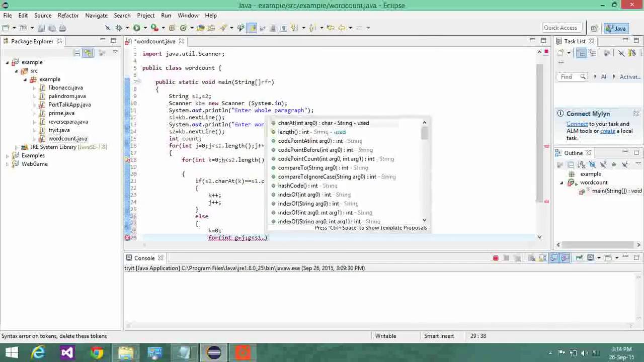Click the New Task icon in Task List
The image size is (644, 362).
[560, 53]
